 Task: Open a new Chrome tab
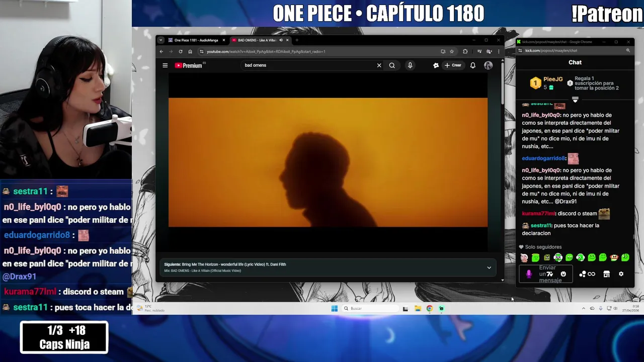(x=297, y=40)
